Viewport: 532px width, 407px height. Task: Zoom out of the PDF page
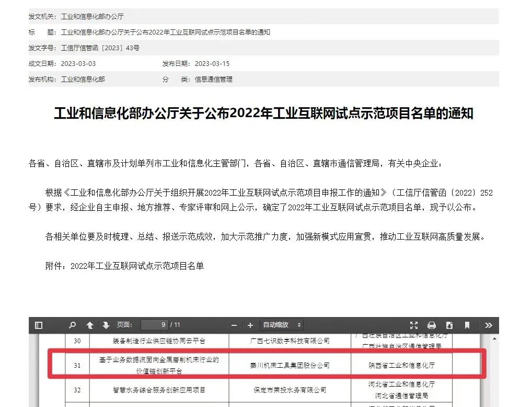click(234, 325)
